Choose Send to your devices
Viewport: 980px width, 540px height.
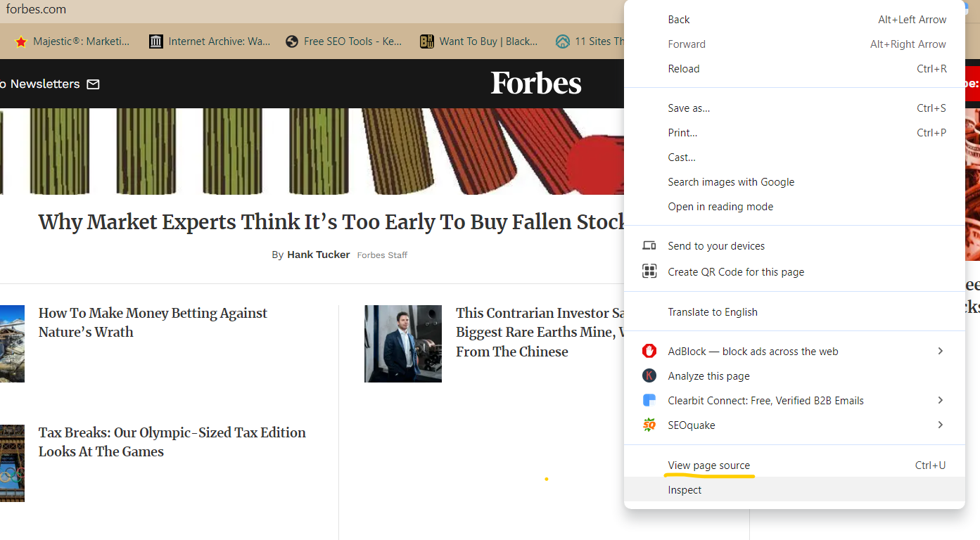click(794, 246)
